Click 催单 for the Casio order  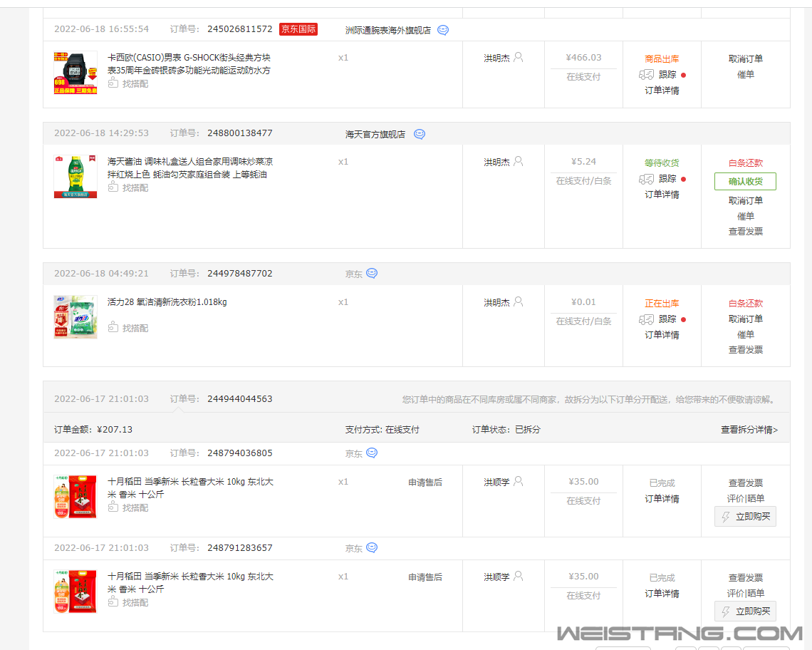click(x=745, y=75)
